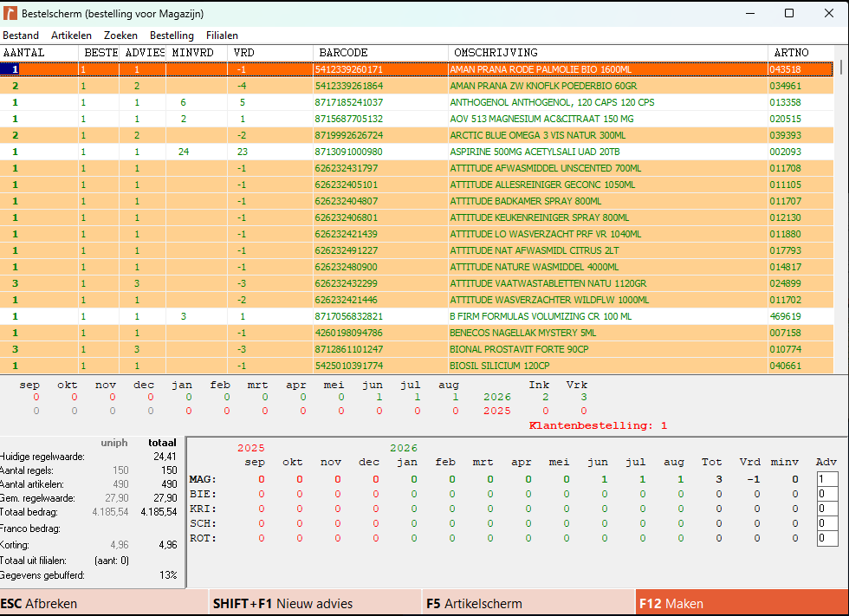Image resolution: width=849 pixels, height=616 pixels.
Task: Click the Korting value 4,96 under totaal
Action: tap(168, 545)
